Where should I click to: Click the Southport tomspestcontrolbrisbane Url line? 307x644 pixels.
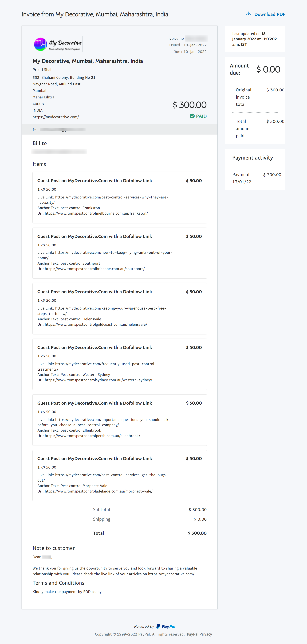pos(91,269)
